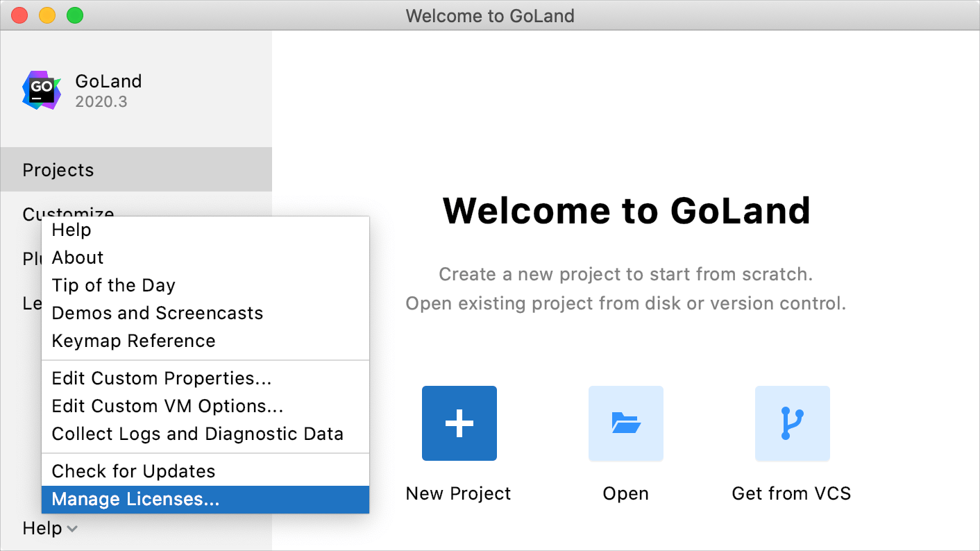Click the Open folder icon
Image resolution: width=980 pixels, height=551 pixels.
coord(625,423)
